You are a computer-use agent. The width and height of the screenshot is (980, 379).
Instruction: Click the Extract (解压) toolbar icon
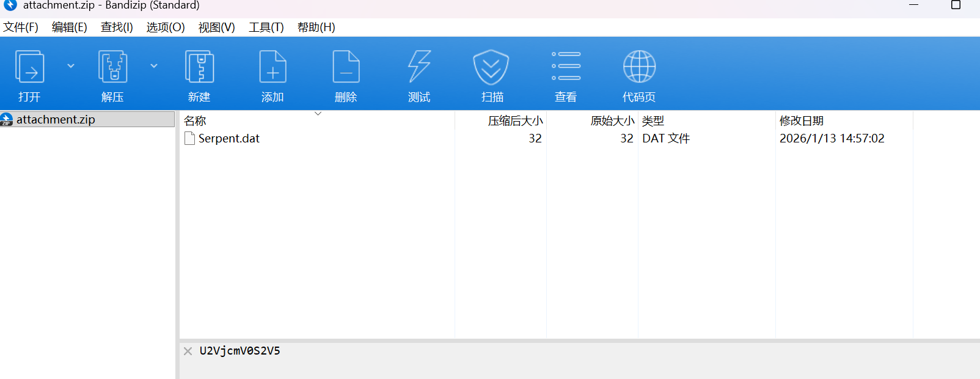pyautogui.click(x=112, y=67)
